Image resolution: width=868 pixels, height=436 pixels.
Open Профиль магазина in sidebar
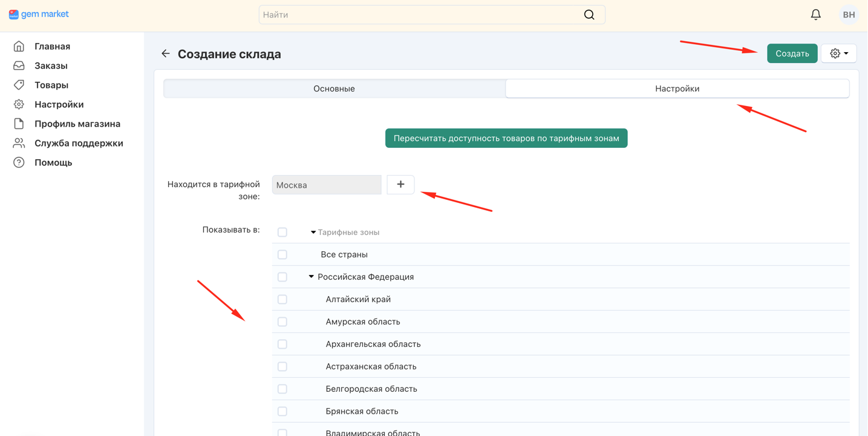click(77, 124)
